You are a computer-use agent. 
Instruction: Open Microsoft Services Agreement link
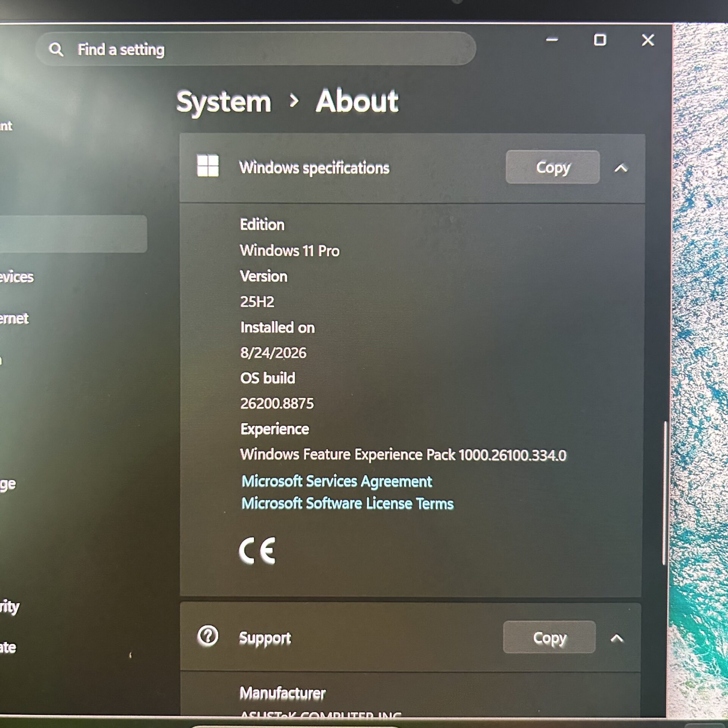[x=337, y=481]
